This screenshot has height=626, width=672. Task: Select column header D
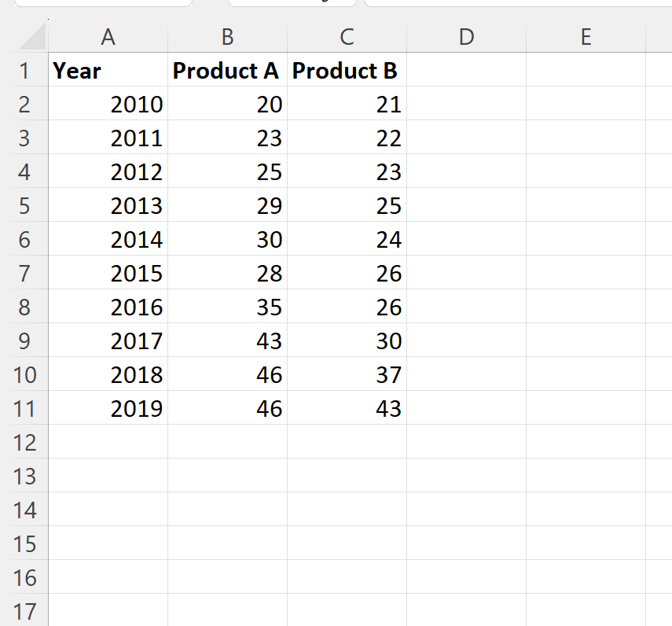point(466,36)
